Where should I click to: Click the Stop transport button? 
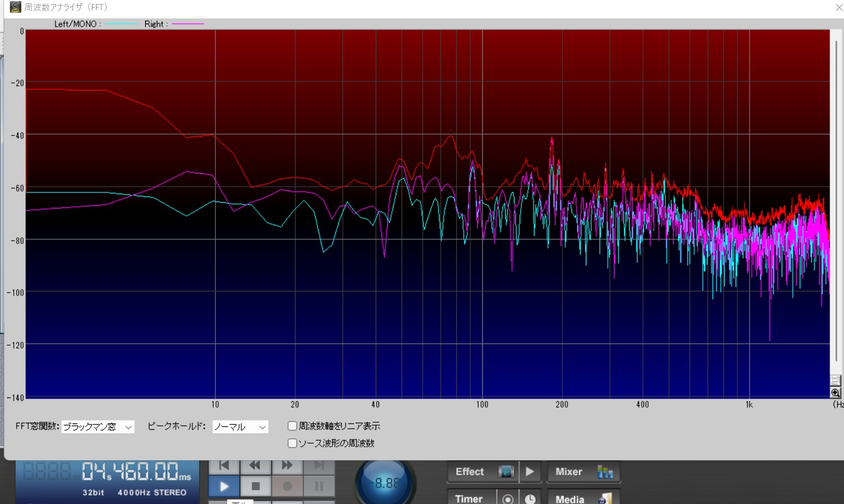256,487
